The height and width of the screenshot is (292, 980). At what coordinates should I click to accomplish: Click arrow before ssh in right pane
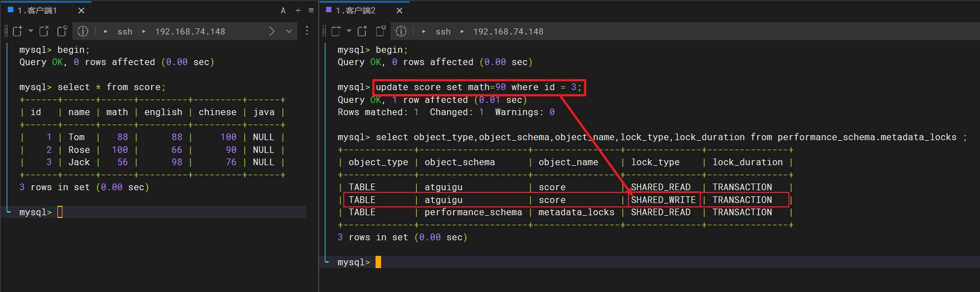coord(423,32)
